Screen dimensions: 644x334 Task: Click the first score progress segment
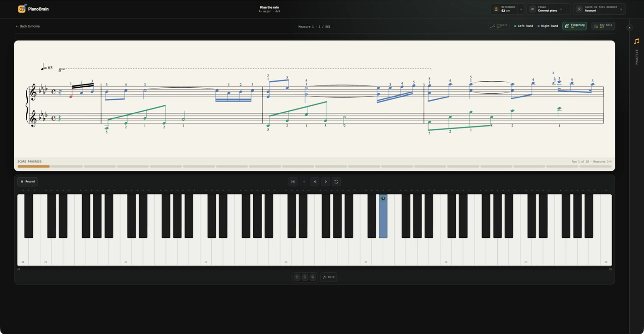[x=34, y=166]
